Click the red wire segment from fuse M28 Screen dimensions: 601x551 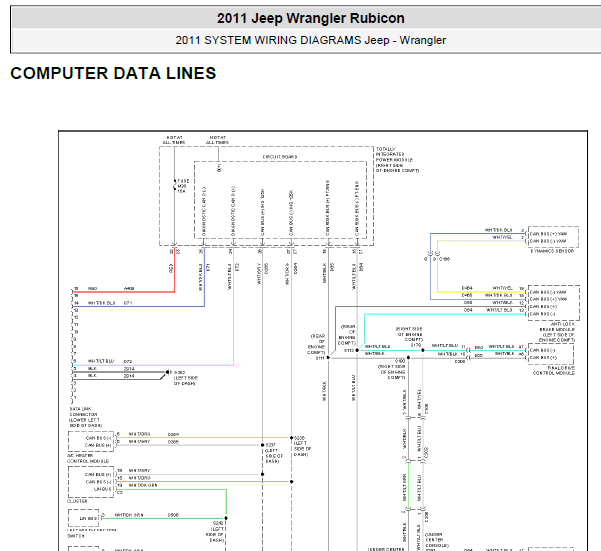(174, 271)
